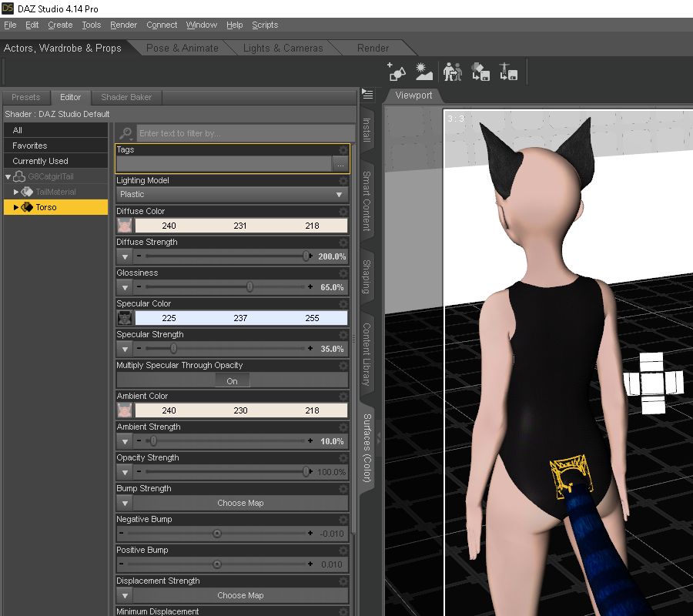Open the pane options menu icon beside Viewport
Viewport: 693px width, 616px height.
pos(367,95)
